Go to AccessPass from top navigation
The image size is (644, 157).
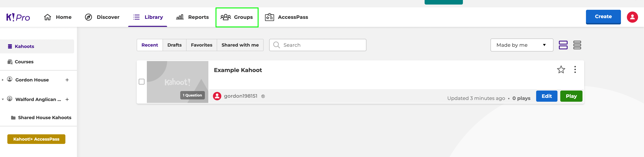287,17
